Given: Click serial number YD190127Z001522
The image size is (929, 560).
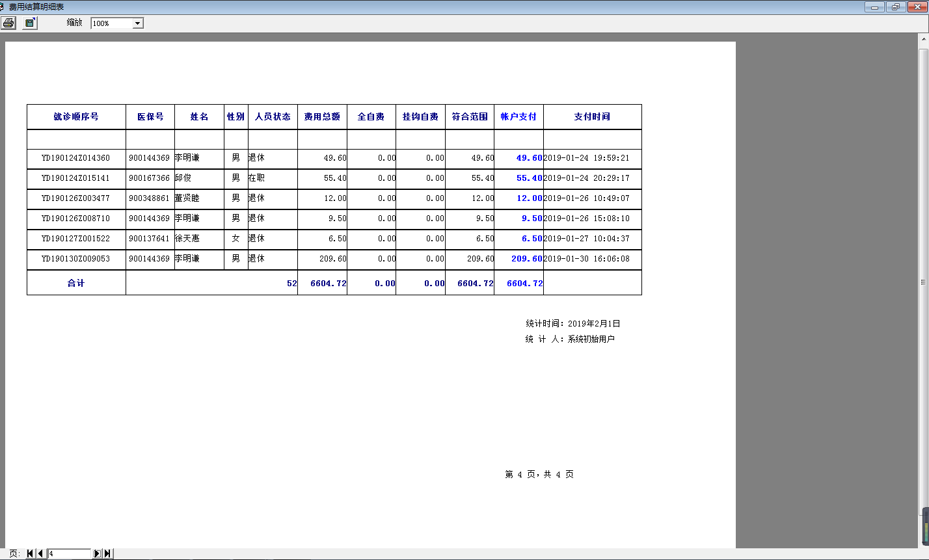Looking at the screenshot, I should (x=75, y=239).
